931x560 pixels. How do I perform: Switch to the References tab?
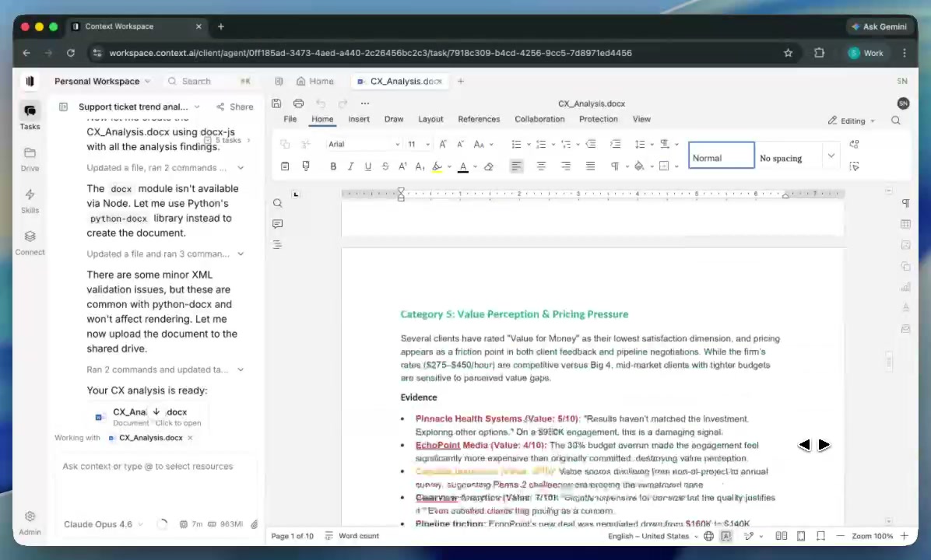coord(479,119)
